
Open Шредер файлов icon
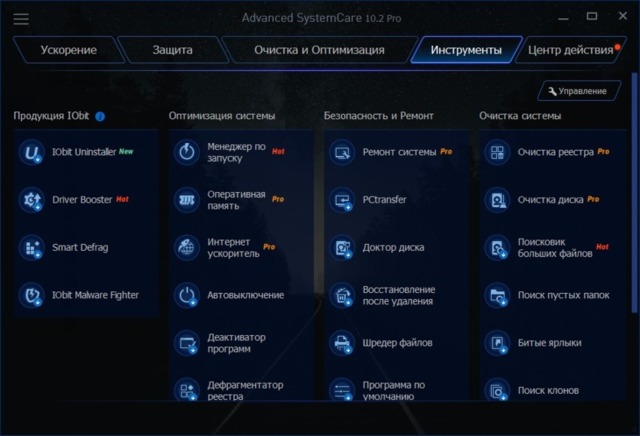pyautogui.click(x=343, y=343)
